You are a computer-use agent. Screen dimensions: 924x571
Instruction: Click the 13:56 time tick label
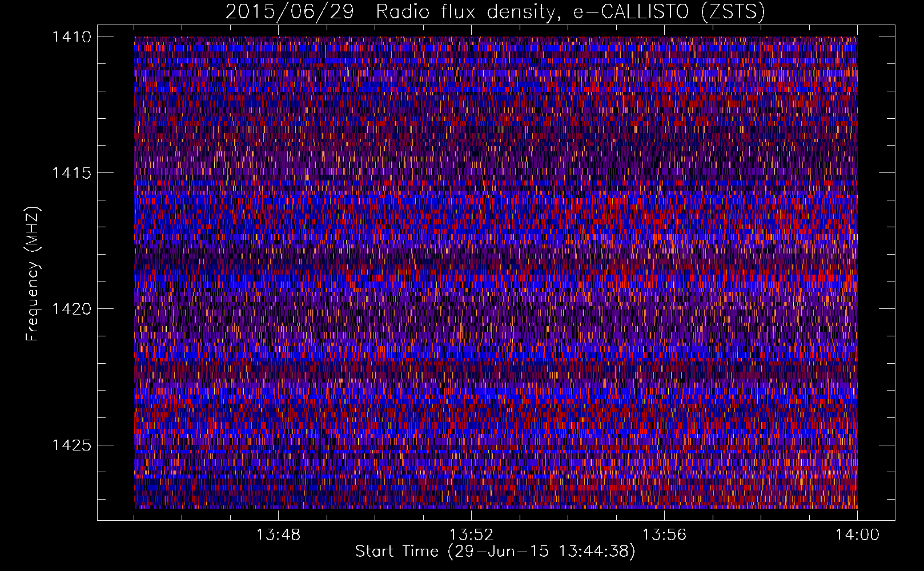click(664, 535)
